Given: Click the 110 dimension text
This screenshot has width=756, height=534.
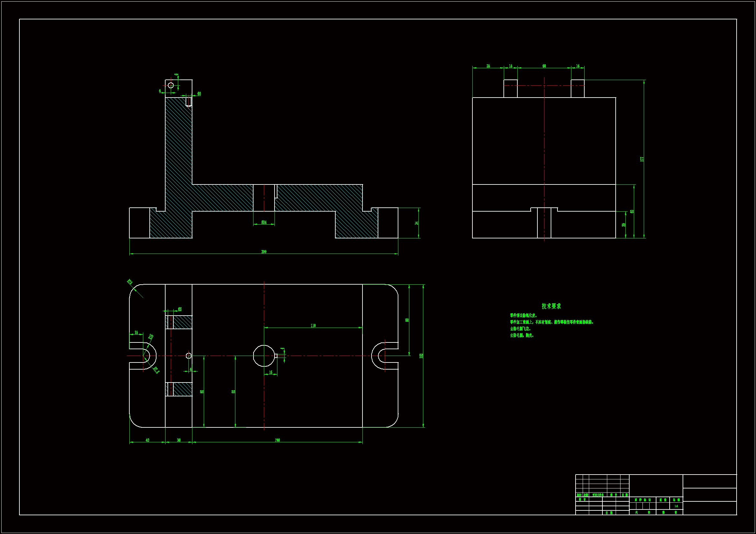Looking at the screenshot, I should [x=313, y=325].
